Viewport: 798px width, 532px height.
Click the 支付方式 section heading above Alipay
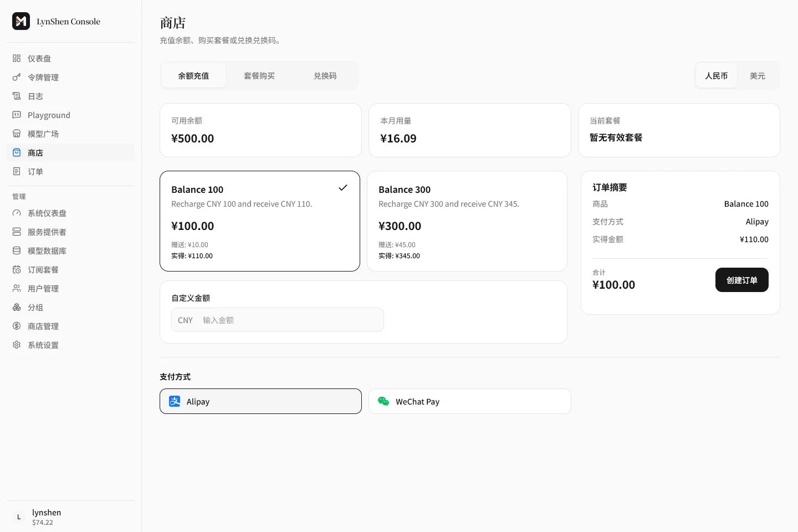tap(175, 377)
